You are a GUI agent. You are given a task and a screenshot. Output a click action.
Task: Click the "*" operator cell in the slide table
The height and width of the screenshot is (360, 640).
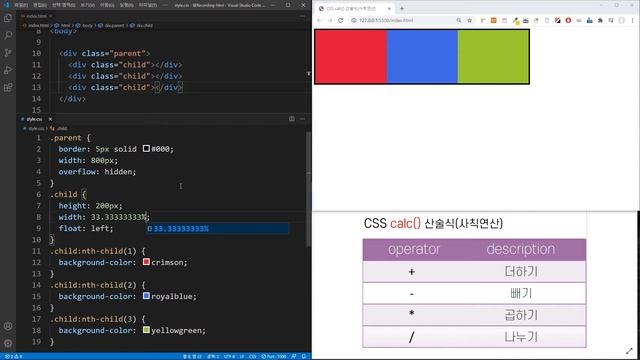click(x=411, y=315)
